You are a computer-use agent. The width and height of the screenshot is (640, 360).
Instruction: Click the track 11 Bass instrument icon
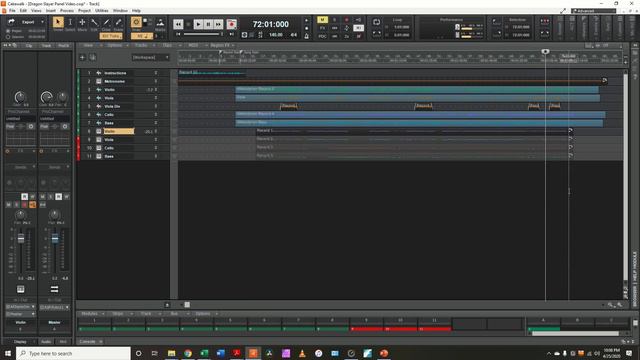point(98,156)
